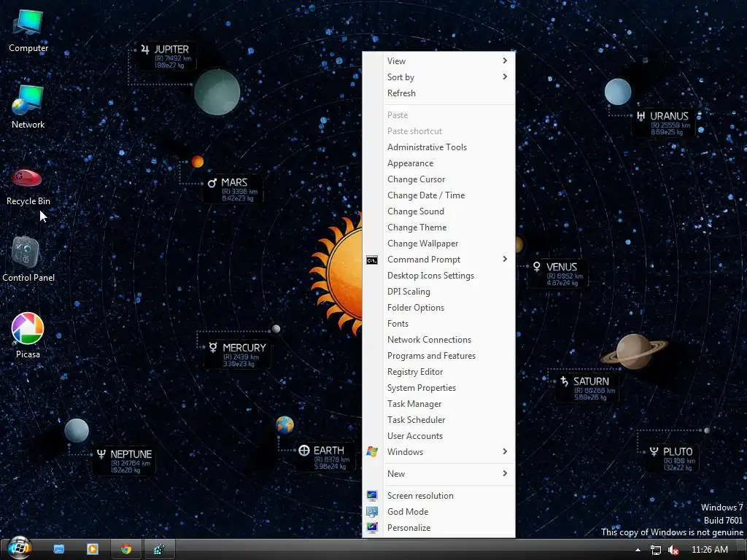Image resolution: width=747 pixels, height=560 pixels.
Task: Select the Picasa desktop icon
Action: pyautogui.click(x=28, y=335)
